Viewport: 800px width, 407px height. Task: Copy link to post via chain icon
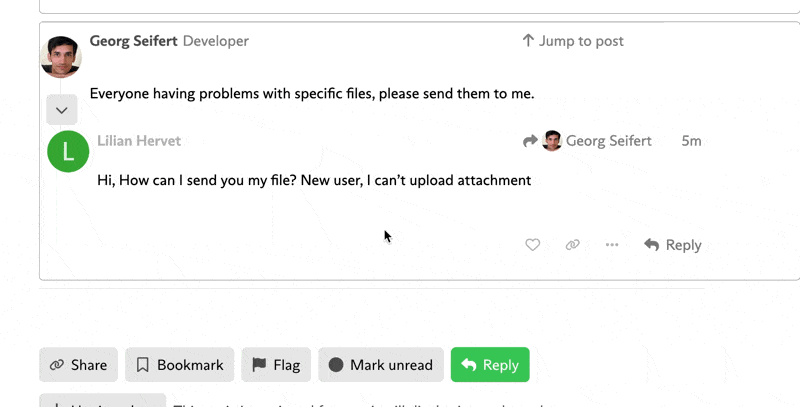(x=572, y=245)
